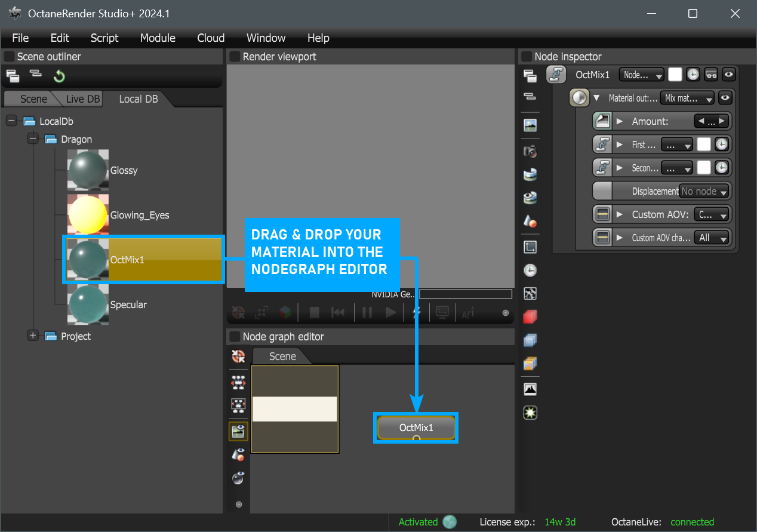Pause the render in viewport toolbar

tap(367, 312)
